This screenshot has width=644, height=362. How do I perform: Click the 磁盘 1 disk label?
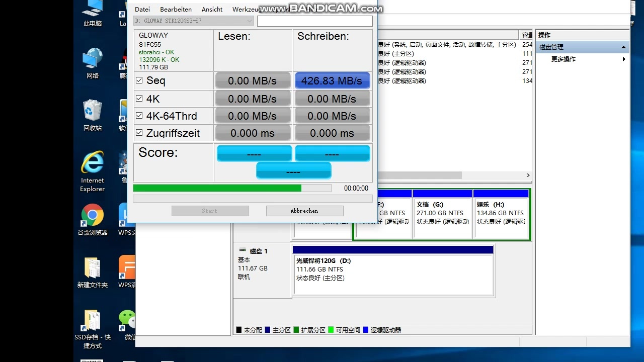point(259,251)
